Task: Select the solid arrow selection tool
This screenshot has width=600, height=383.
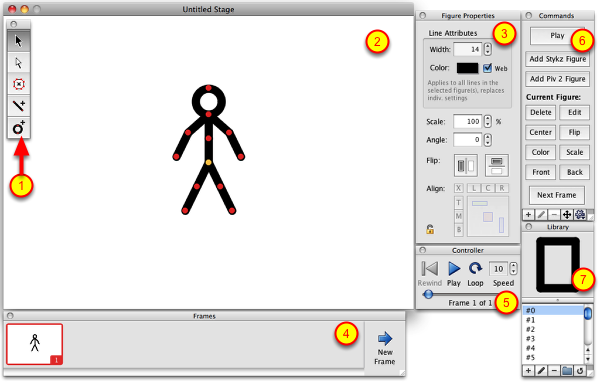Action: [x=18, y=41]
